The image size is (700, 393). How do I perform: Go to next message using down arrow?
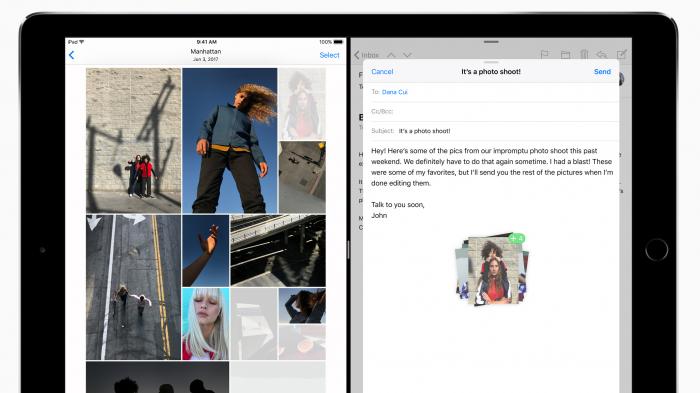[407, 55]
